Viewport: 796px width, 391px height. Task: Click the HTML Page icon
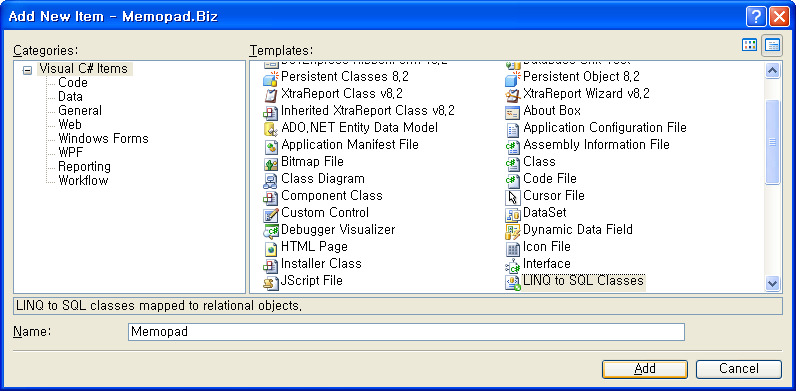tap(271, 248)
